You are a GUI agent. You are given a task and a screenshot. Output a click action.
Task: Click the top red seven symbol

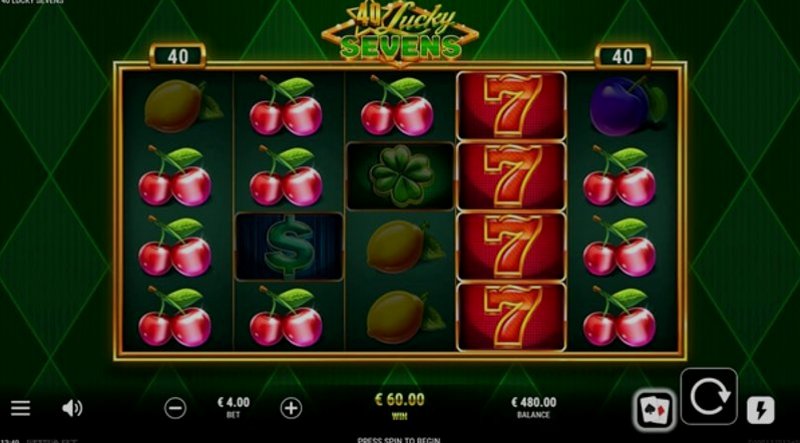pos(511,106)
